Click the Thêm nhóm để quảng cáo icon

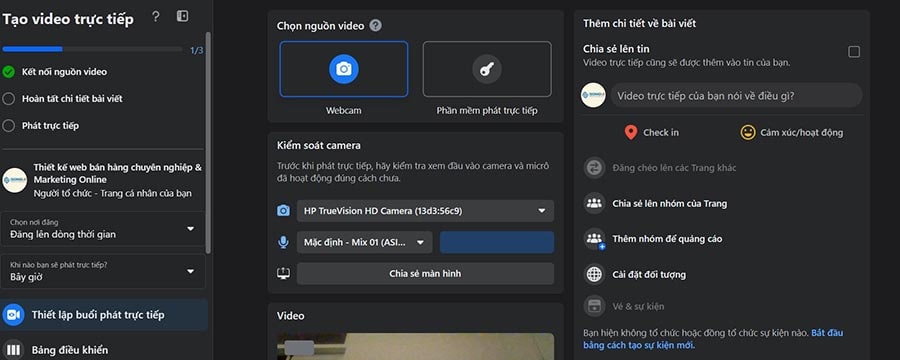point(595,239)
